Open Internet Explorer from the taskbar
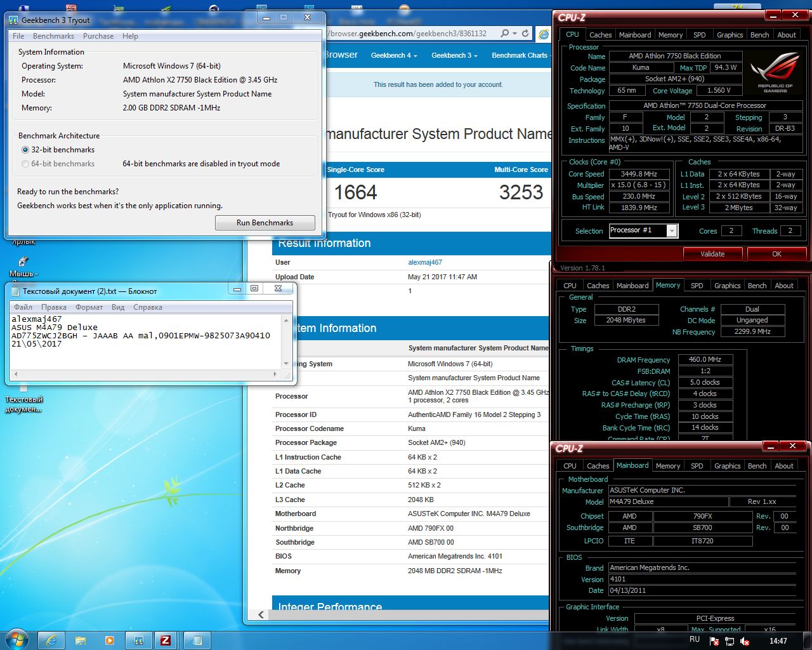Image resolution: width=812 pixels, height=650 pixels. [51, 640]
